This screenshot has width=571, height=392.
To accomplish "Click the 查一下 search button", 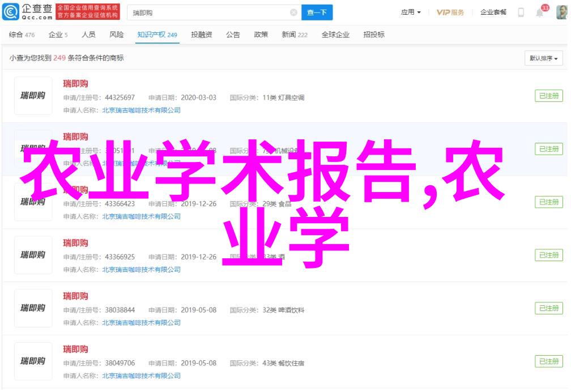I will [x=317, y=13].
